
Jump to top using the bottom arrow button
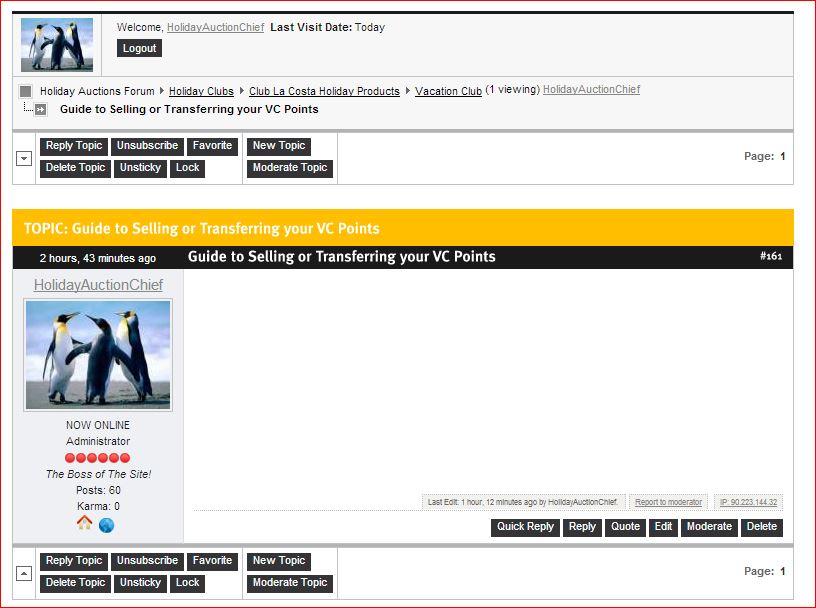[x=24, y=573]
